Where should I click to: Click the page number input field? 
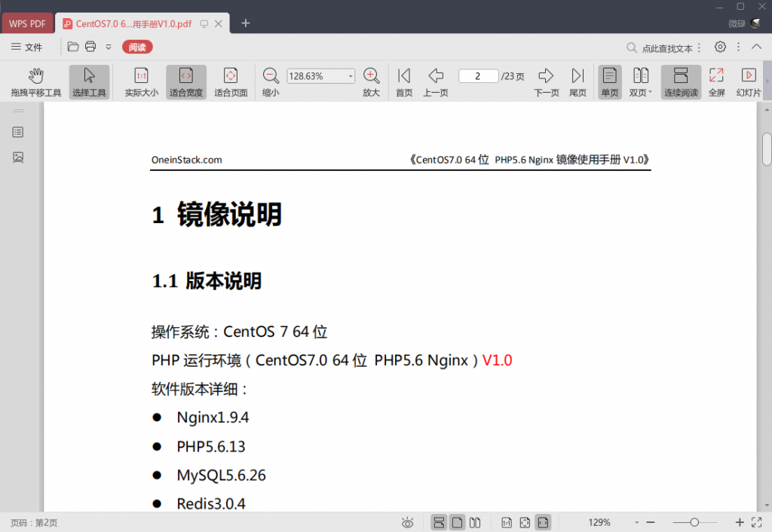(x=478, y=76)
